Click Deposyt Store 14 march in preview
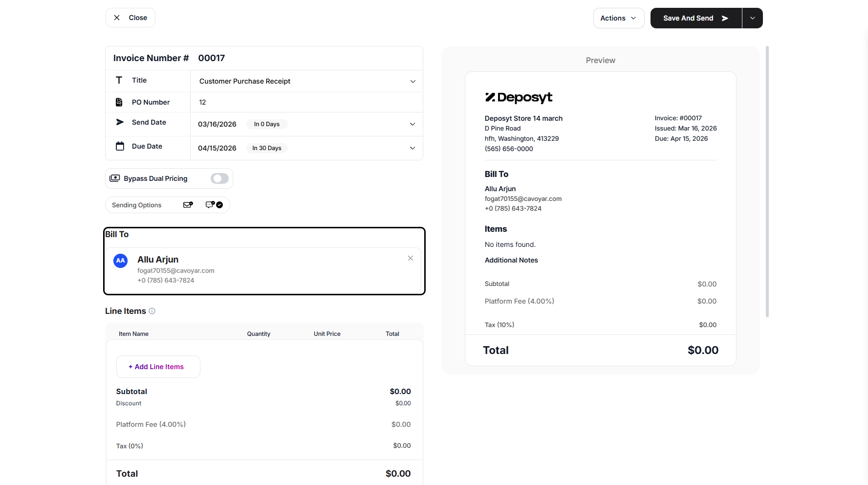Screen dimensions: 868x485 click(x=523, y=118)
